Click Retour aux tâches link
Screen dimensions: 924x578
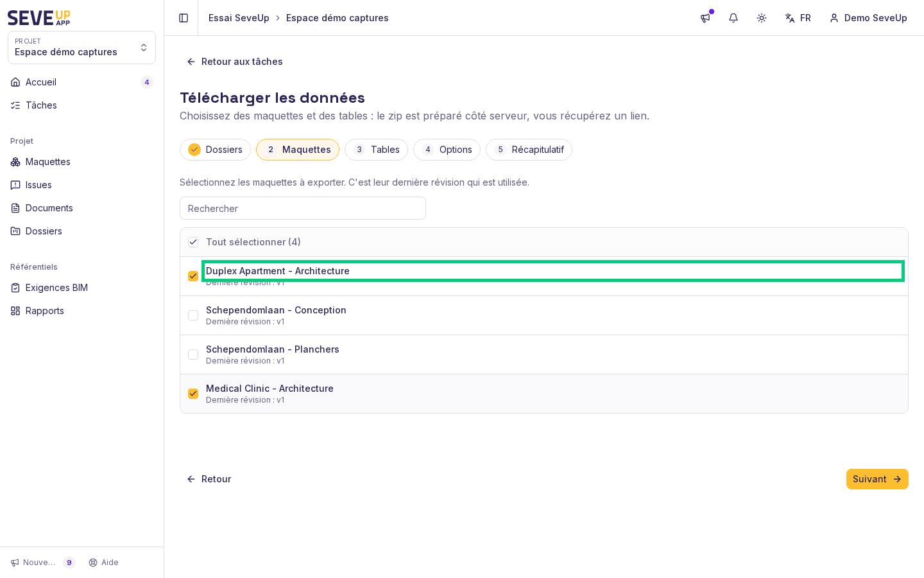(x=234, y=62)
